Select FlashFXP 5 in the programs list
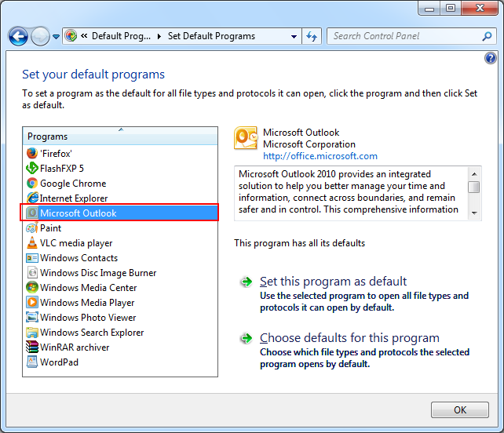Screen dimensions: 504x433 [120, 168]
